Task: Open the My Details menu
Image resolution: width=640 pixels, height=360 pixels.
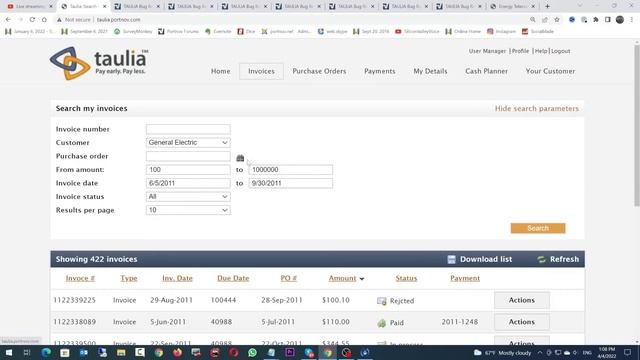Action: pyautogui.click(x=430, y=71)
